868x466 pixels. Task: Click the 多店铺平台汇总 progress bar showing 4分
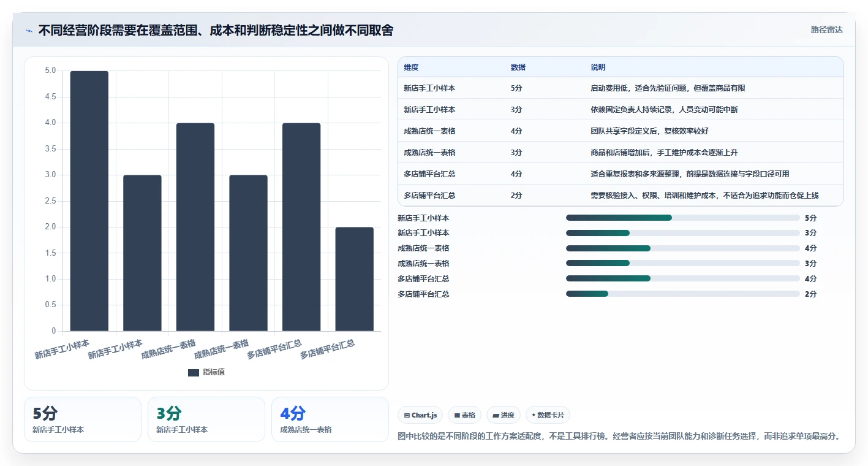pos(683,279)
